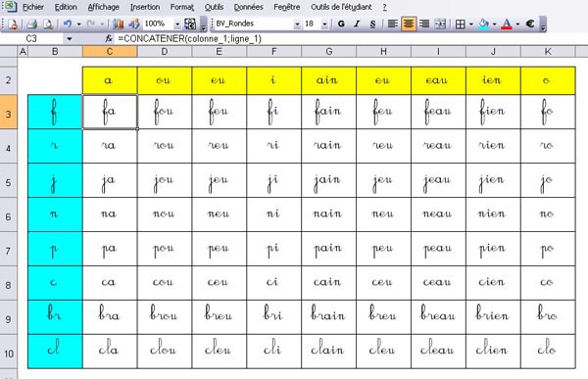
Task: Click the Print toolbar icon
Action: (x=32, y=24)
